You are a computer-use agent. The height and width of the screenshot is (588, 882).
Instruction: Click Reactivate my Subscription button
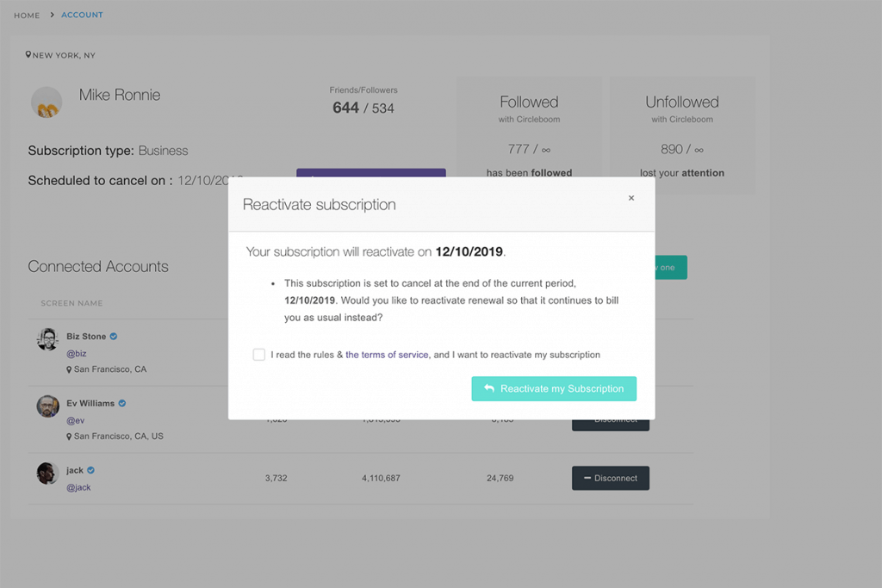tap(554, 388)
